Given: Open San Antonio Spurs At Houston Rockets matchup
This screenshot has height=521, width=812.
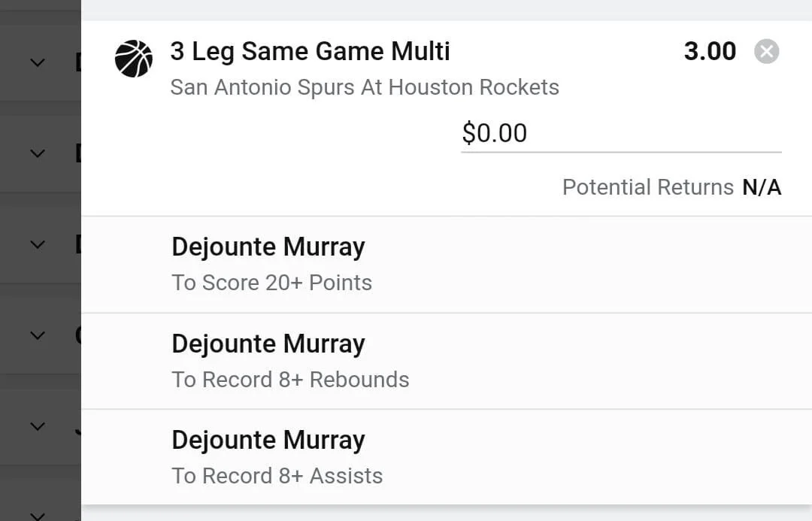Looking at the screenshot, I should [x=365, y=87].
